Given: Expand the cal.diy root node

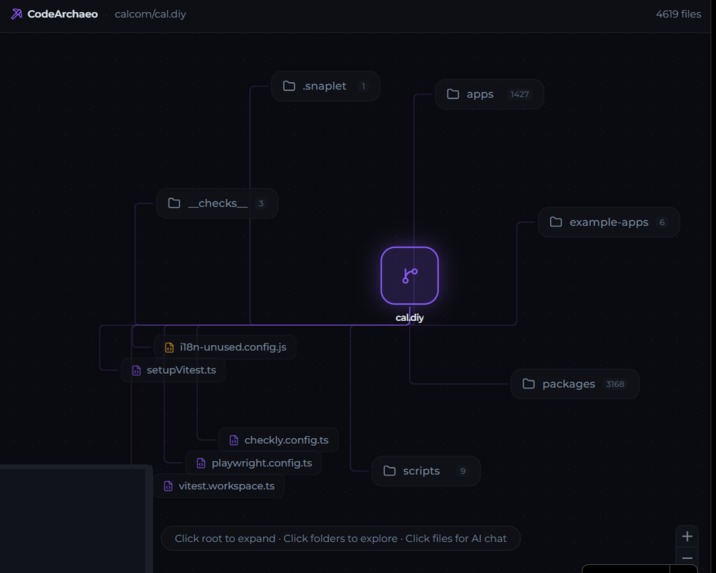Looking at the screenshot, I should 410,275.
